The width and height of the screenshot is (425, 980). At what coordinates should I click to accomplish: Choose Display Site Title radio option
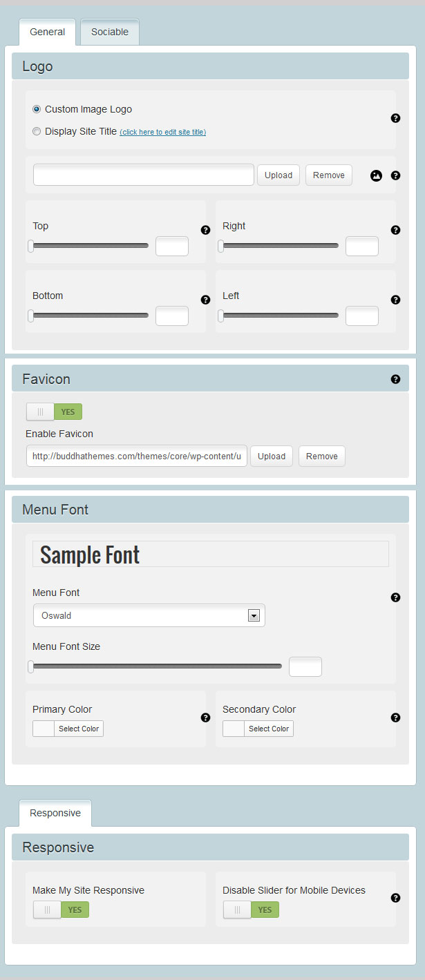[x=37, y=131]
